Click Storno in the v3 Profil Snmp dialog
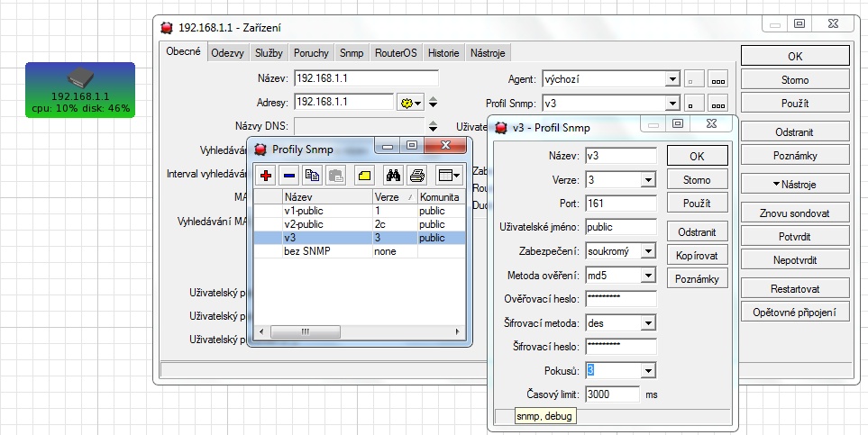Screen dimensions: 868x435 [x=697, y=180]
